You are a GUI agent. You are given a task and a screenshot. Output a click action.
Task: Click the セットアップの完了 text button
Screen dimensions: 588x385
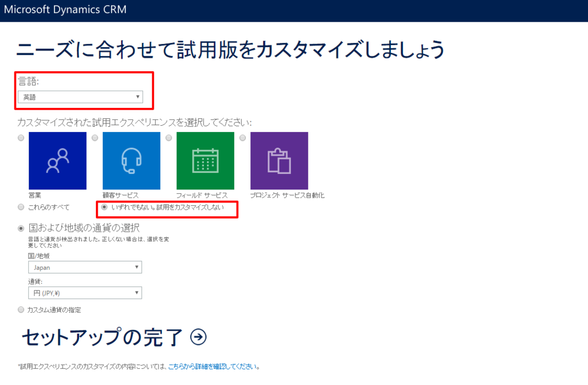click(102, 337)
